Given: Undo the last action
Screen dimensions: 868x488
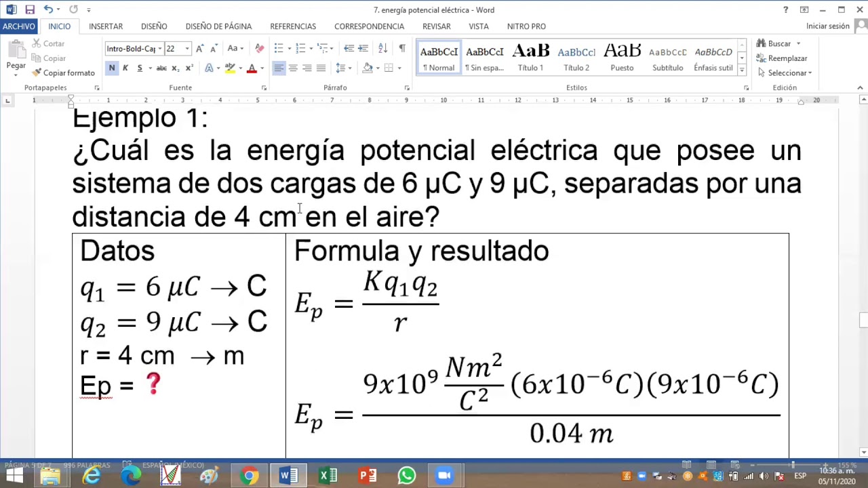Looking at the screenshot, I should (x=48, y=9).
